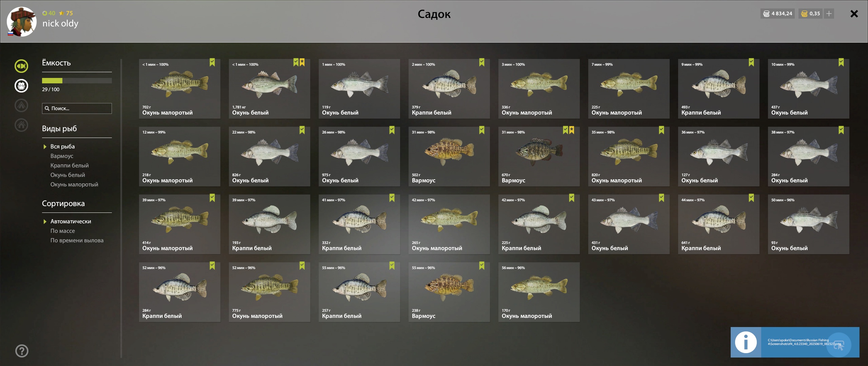Click the plus icon to add gold coins

829,14
